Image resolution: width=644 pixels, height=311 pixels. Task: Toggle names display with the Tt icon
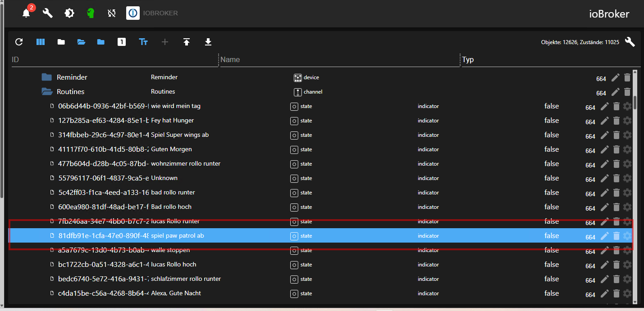[143, 42]
